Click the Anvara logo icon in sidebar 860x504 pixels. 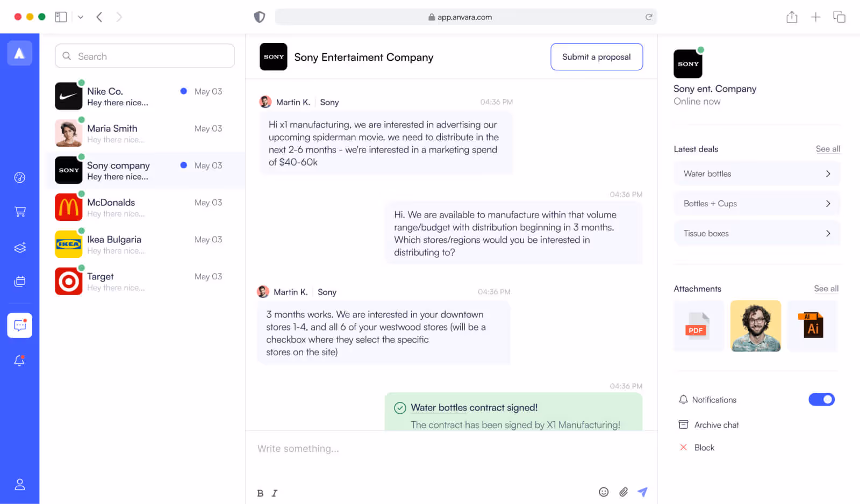point(19,53)
